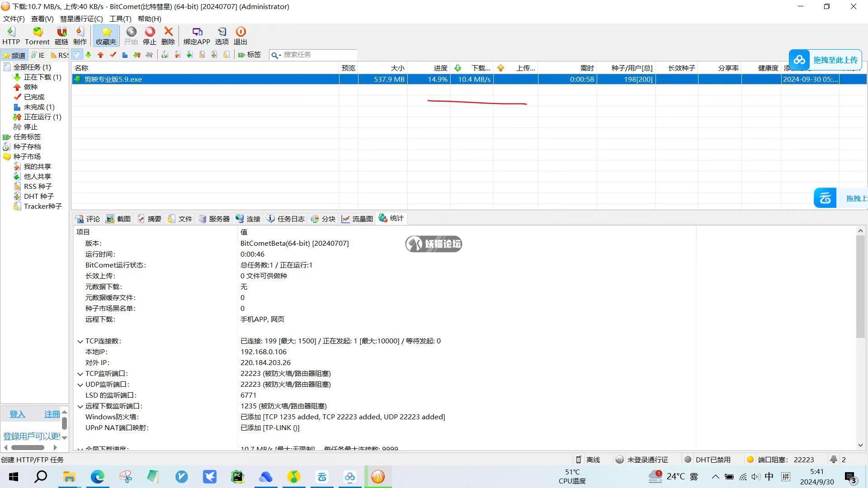
Task: Select the 剪映专业版5.9.exe task row
Action: tap(469, 79)
